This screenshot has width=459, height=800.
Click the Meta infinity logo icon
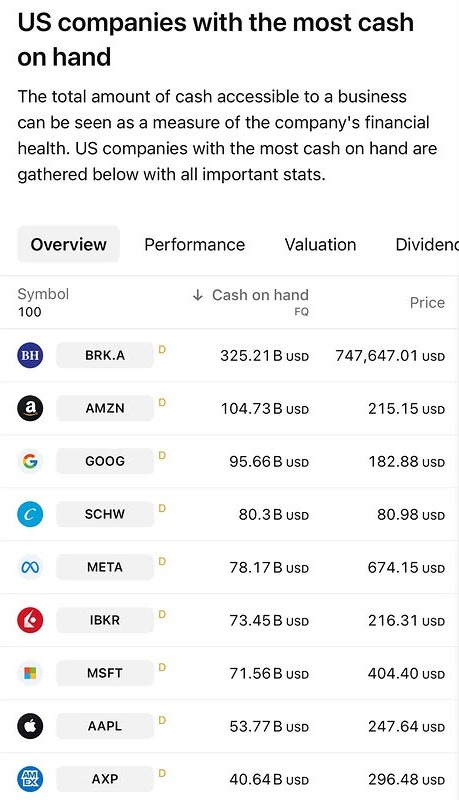point(30,567)
